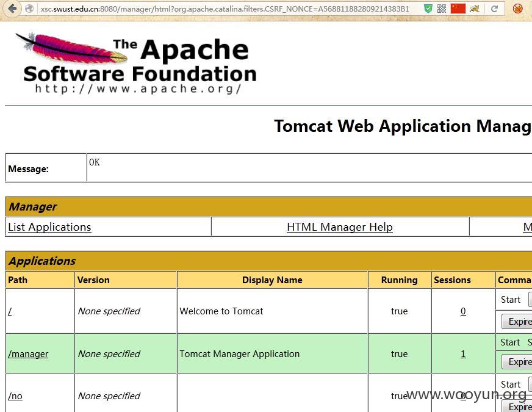Click None specified in the root row
Screen dimensions: 532x412
[x=109, y=311]
